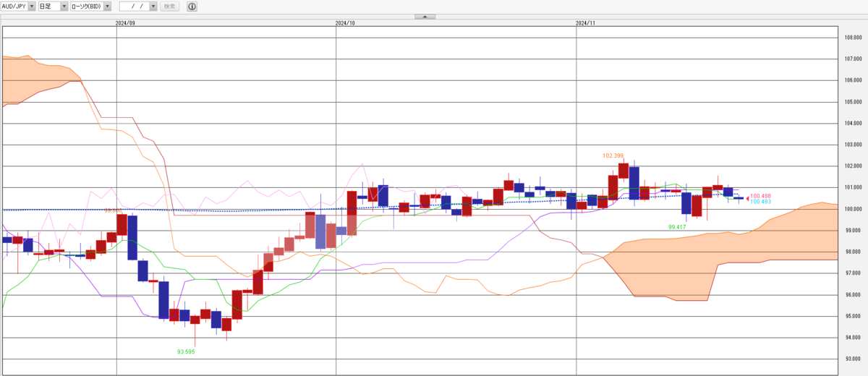Click the 2024/10 date label

point(345,23)
